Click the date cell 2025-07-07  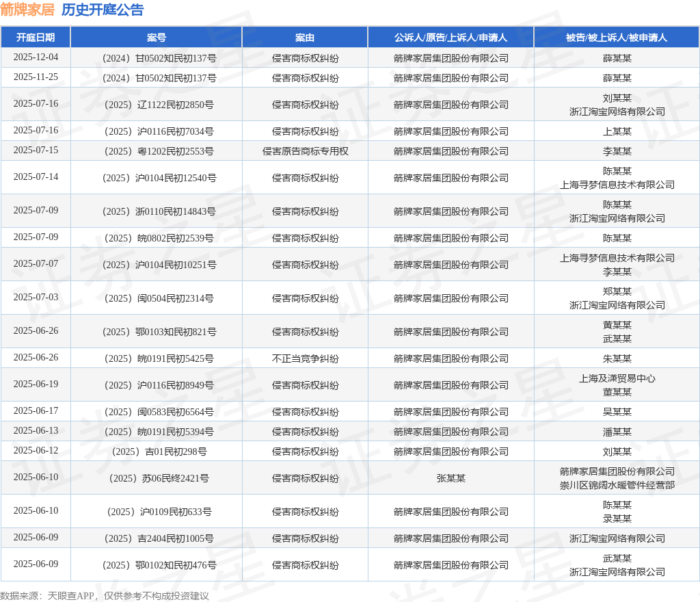[x=36, y=264]
